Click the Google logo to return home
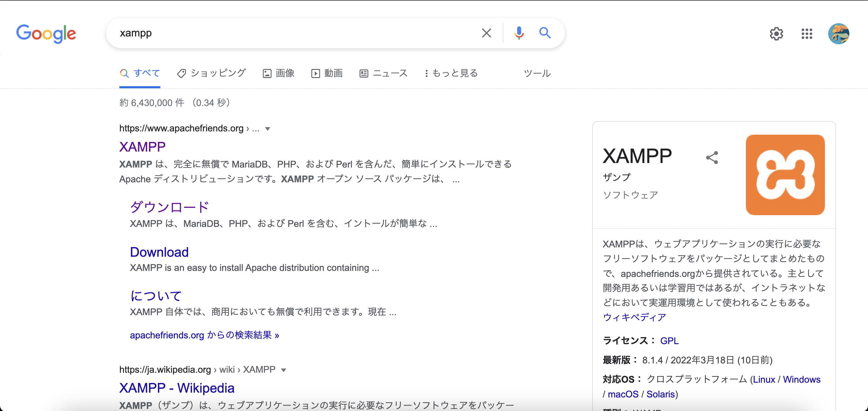868x411 pixels. pyautogui.click(x=46, y=33)
